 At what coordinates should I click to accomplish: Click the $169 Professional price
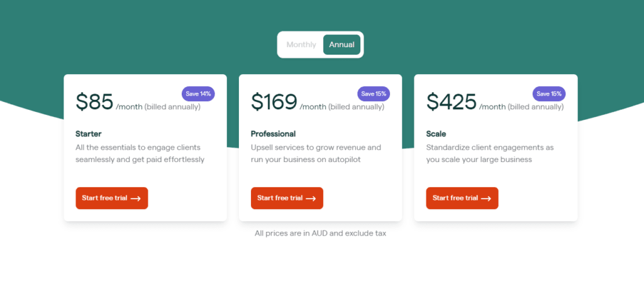[x=274, y=102]
